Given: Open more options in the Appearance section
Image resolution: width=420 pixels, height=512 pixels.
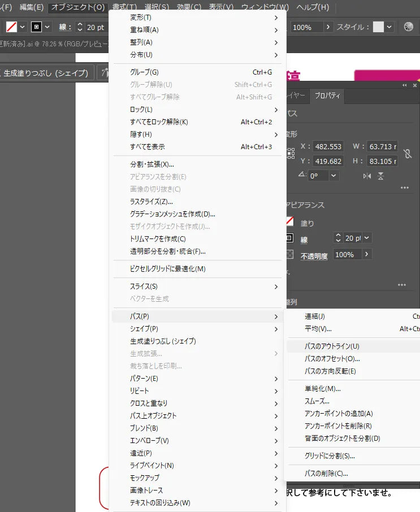Looking at the screenshot, I should point(402,285).
